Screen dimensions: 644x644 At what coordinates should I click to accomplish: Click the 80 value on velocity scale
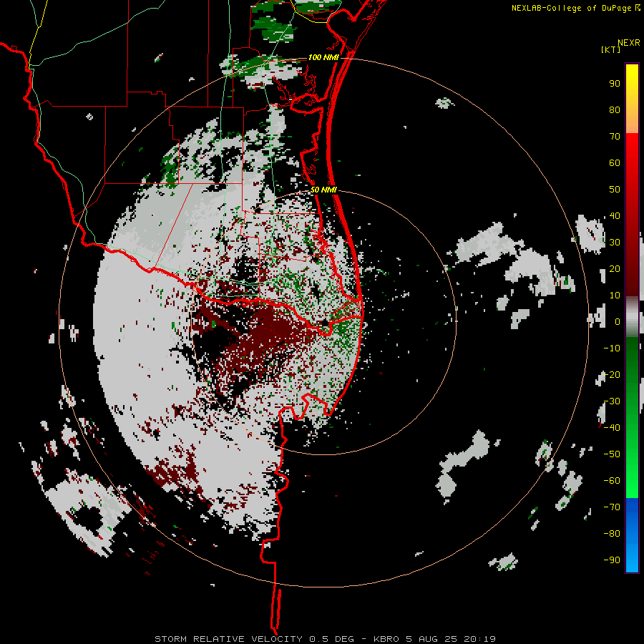pos(615,110)
